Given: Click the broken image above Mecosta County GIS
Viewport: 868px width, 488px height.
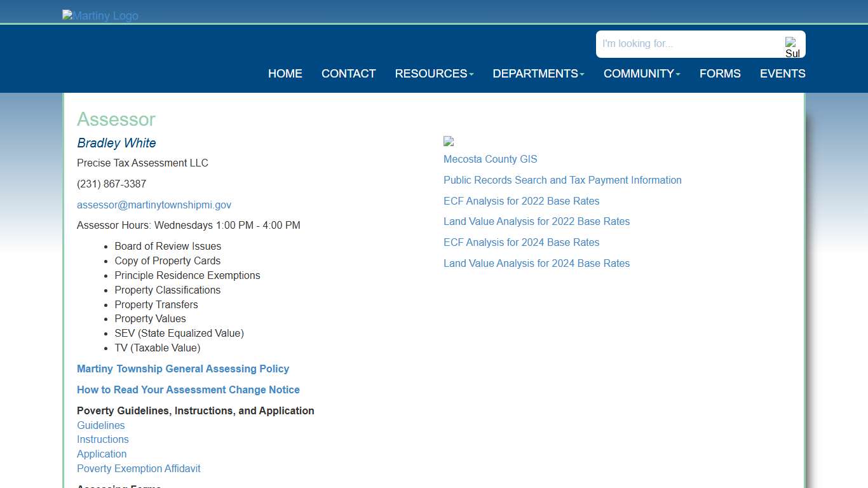Looking at the screenshot, I should click(449, 142).
